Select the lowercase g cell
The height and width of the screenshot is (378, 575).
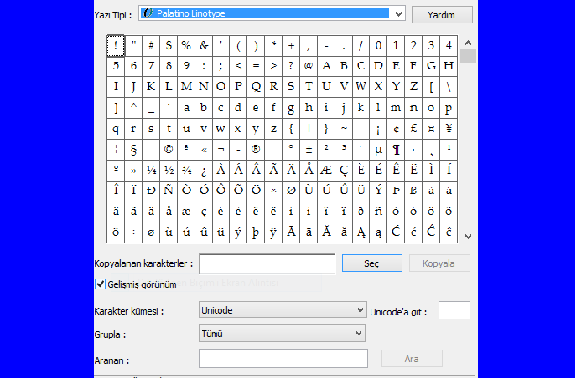click(x=291, y=108)
